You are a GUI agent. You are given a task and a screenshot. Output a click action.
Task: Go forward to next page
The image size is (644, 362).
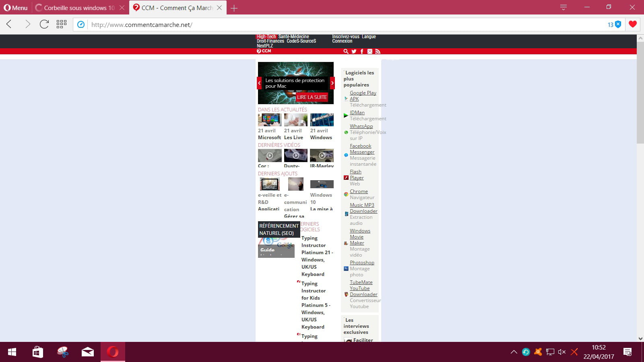click(x=27, y=25)
